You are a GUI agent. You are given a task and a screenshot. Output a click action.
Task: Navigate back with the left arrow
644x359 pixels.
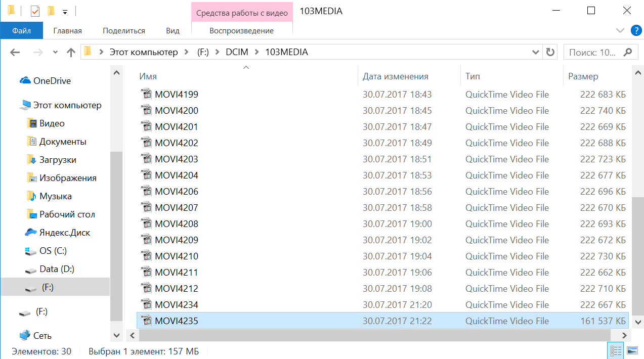coord(15,52)
